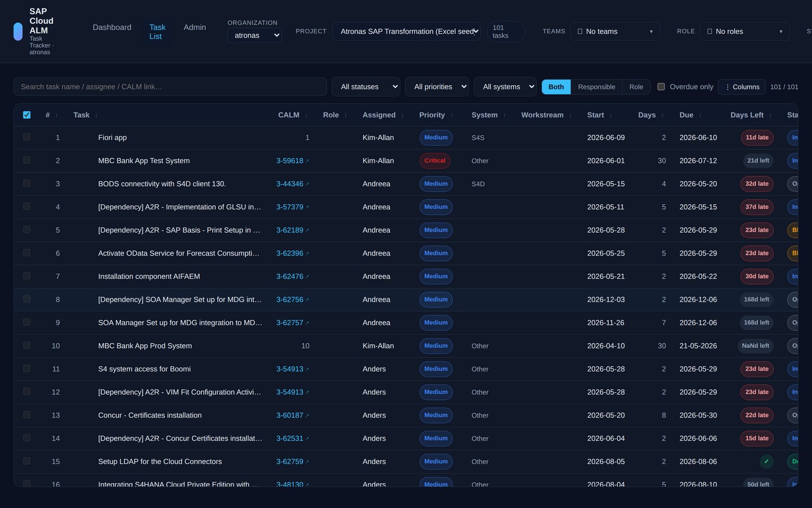Screen dimensions: 812x508
Task: Tick the checkbox for Installation component AIFAEM
Action: 27,276
